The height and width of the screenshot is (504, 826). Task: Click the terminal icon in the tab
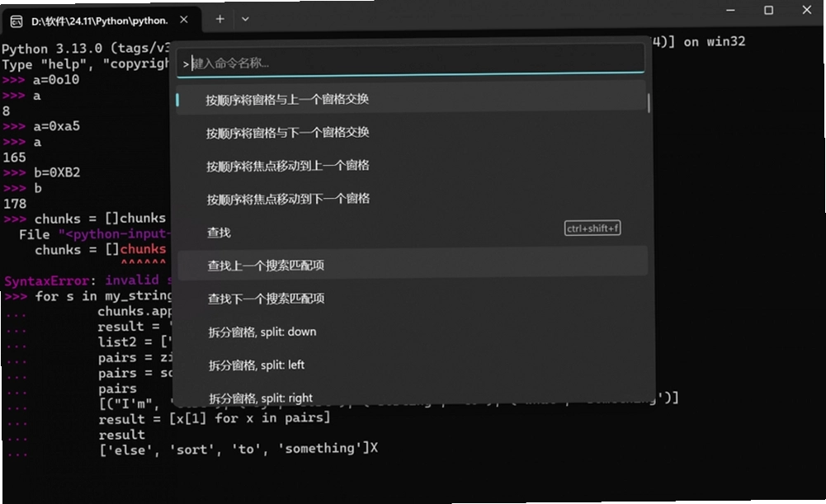coord(17,21)
